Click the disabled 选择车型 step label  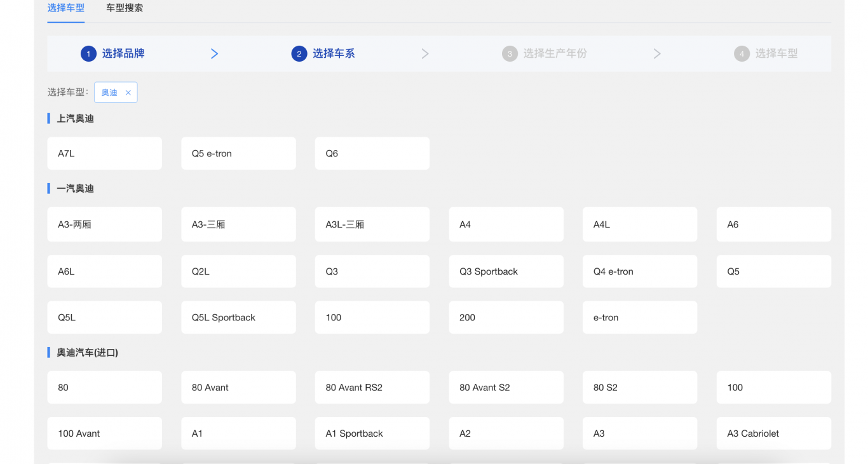tap(776, 54)
